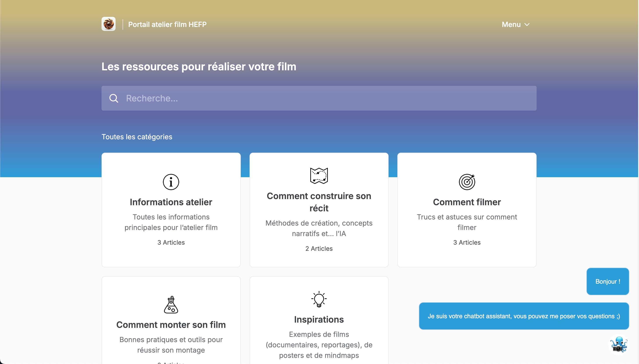Click the chatbot assistant message bubble

click(524, 316)
